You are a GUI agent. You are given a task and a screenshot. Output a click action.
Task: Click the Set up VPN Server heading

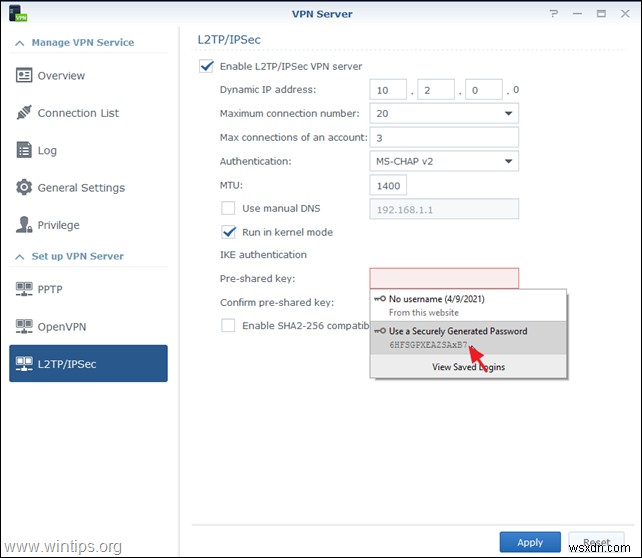[77, 256]
